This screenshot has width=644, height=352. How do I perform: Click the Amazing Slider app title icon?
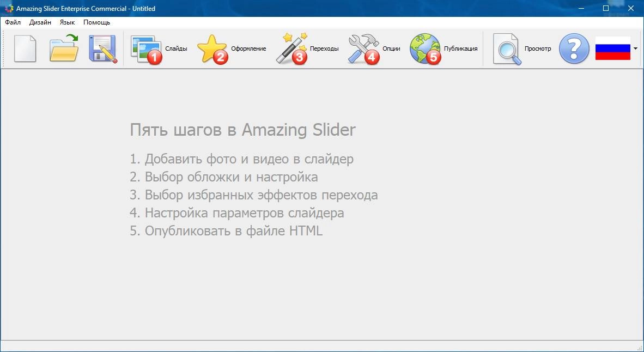(x=9, y=8)
